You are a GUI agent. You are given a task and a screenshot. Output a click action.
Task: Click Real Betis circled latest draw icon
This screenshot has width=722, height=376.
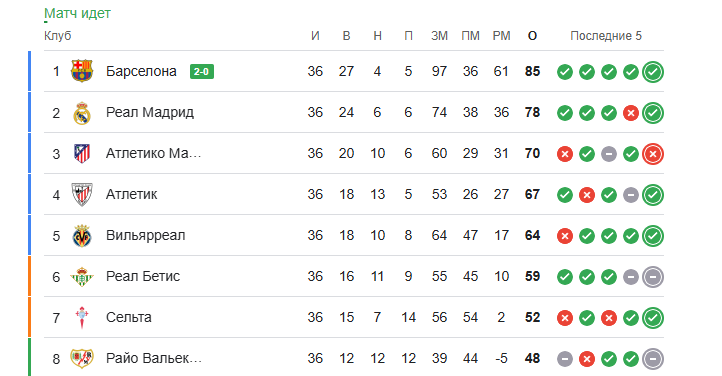[653, 277]
